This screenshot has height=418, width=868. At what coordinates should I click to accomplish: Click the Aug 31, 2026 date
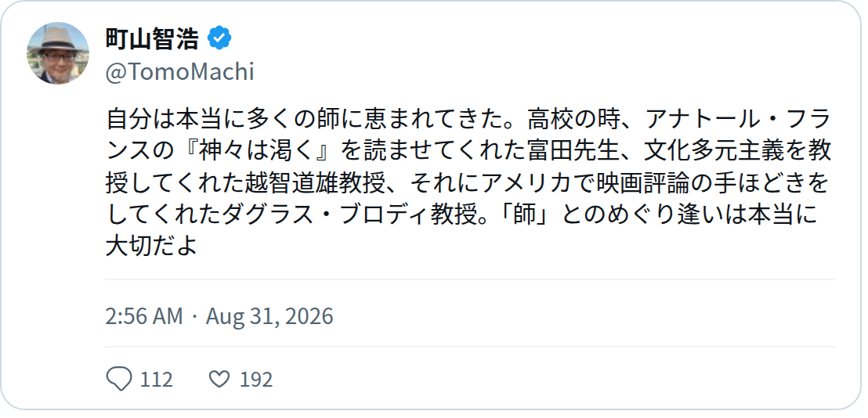click(x=269, y=316)
